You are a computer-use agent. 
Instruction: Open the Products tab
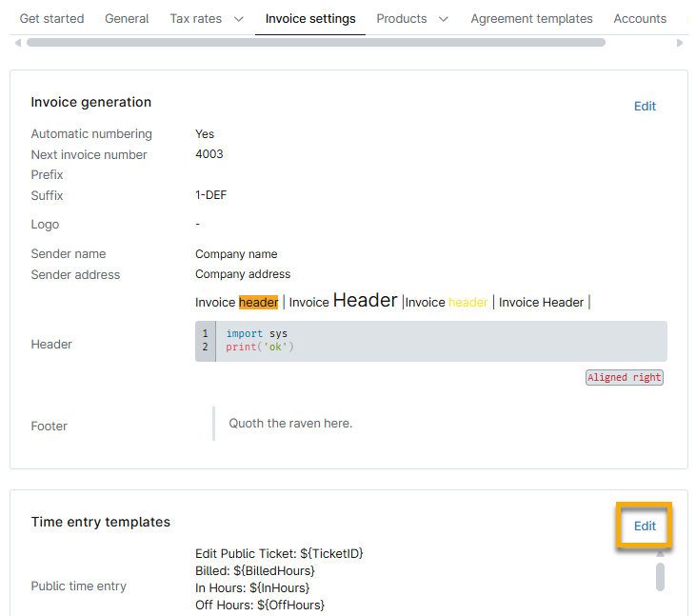[401, 19]
